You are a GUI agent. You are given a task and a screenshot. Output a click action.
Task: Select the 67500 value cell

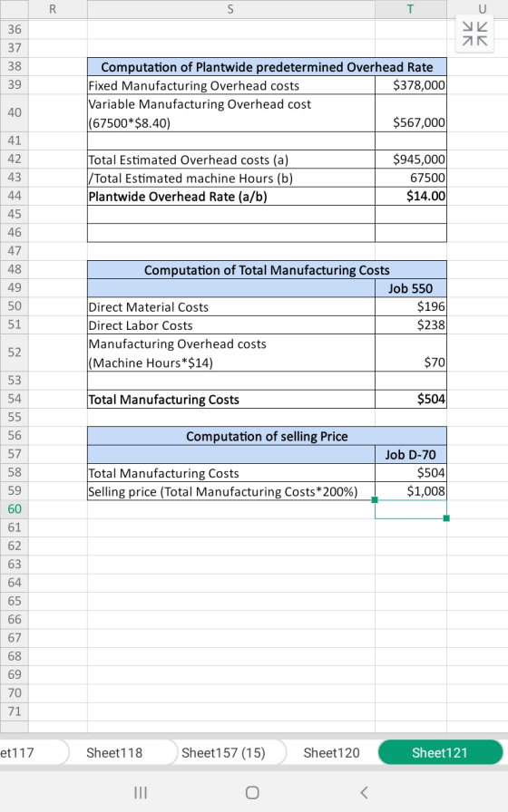[x=411, y=178]
